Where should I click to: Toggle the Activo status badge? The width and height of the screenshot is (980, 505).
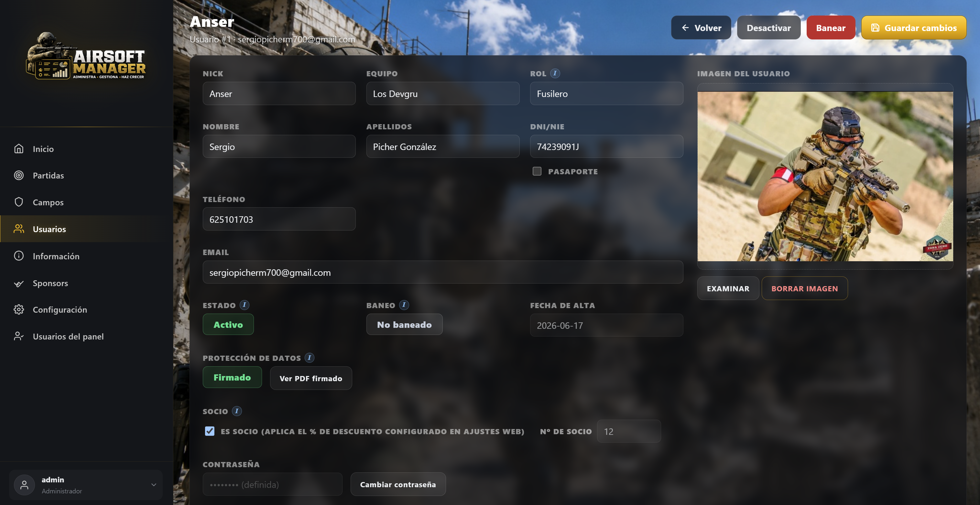click(x=228, y=324)
